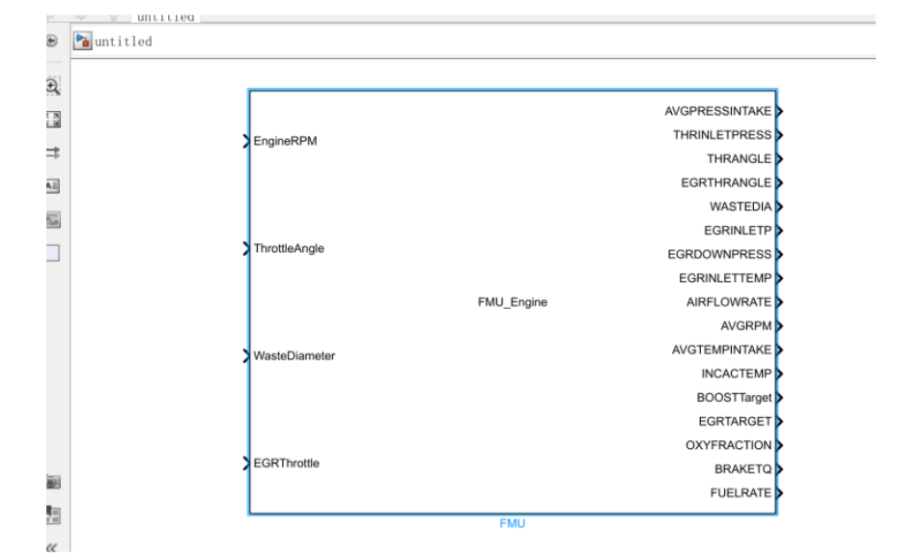Click the FMU block name label
Image resolution: width=924 pixels, height=560 pixels.
pos(512,524)
